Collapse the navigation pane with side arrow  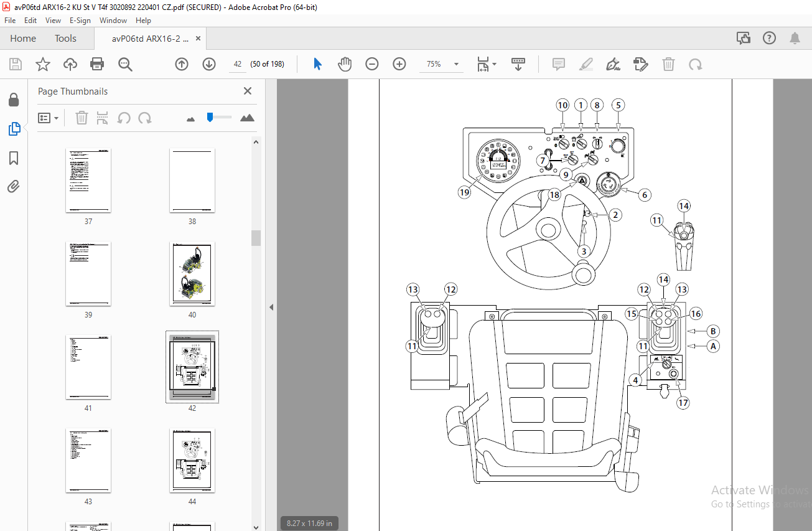(x=271, y=308)
